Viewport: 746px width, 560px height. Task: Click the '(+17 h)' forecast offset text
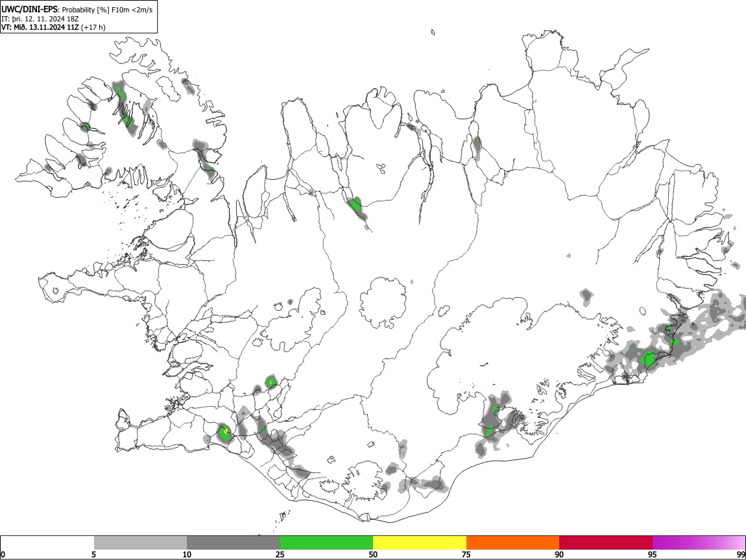click(x=93, y=27)
